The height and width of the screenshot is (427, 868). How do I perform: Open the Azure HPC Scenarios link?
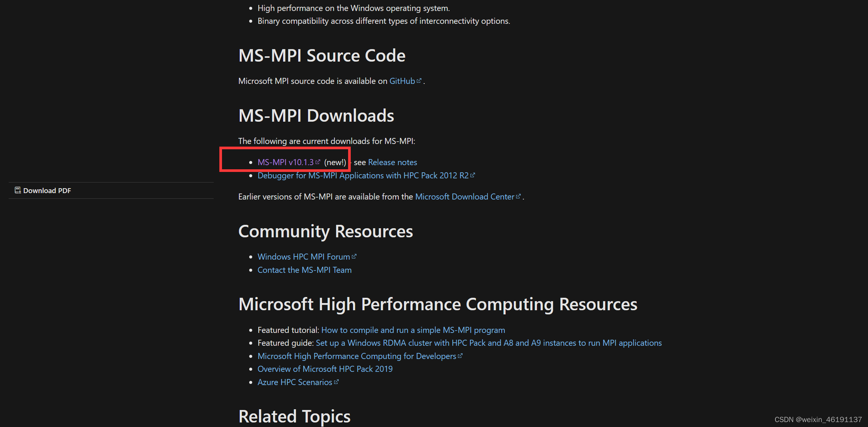click(295, 382)
